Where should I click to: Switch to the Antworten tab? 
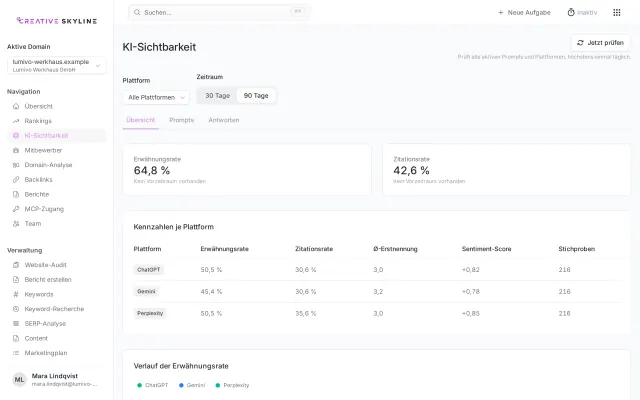224,120
